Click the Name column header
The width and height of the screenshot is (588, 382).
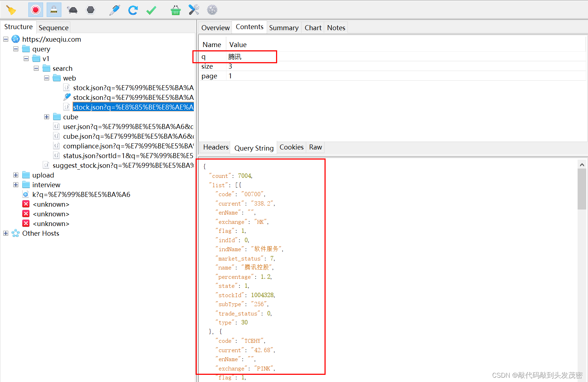[212, 45]
